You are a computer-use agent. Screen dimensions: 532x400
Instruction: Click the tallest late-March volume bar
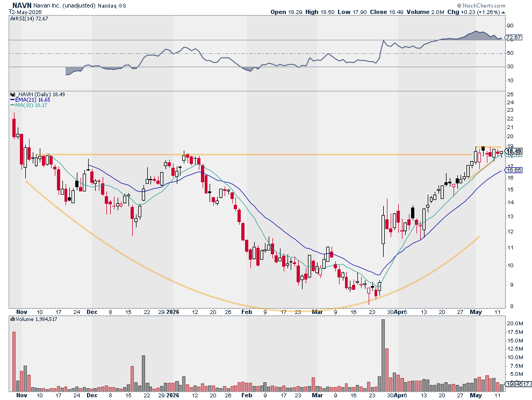(x=383, y=355)
